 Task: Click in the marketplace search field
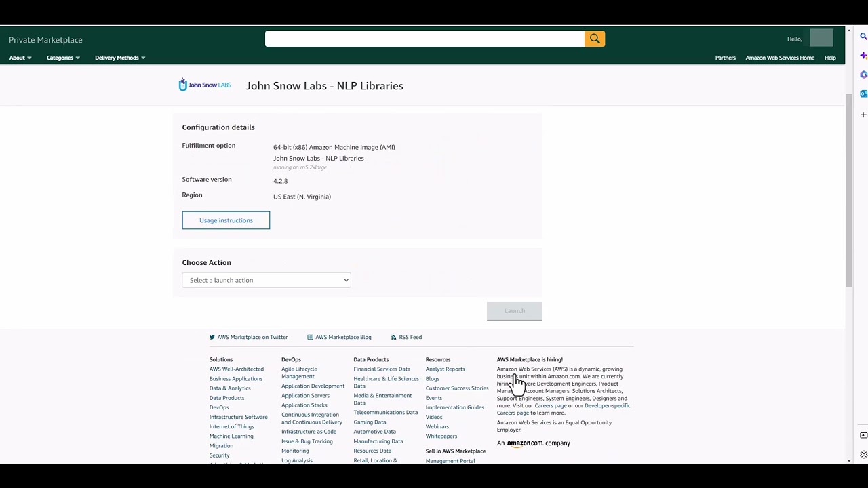coord(425,39)
